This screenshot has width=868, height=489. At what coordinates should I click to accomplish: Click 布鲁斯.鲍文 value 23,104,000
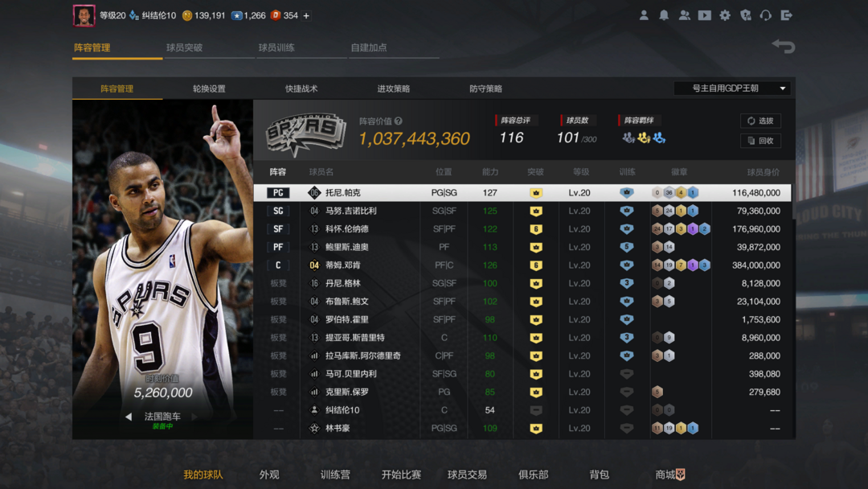click(759, 302)
